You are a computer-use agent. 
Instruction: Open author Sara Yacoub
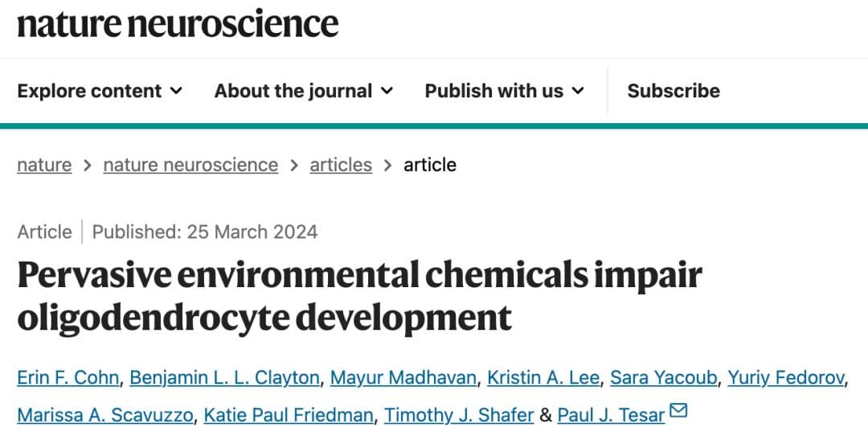663,377
